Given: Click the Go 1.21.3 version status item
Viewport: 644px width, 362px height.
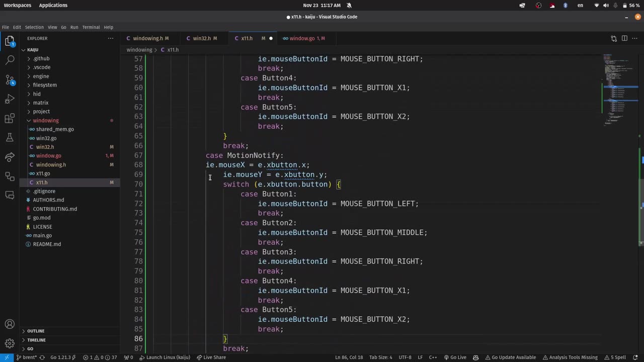Looking at the screenshot, I should [x=63, y=357].
